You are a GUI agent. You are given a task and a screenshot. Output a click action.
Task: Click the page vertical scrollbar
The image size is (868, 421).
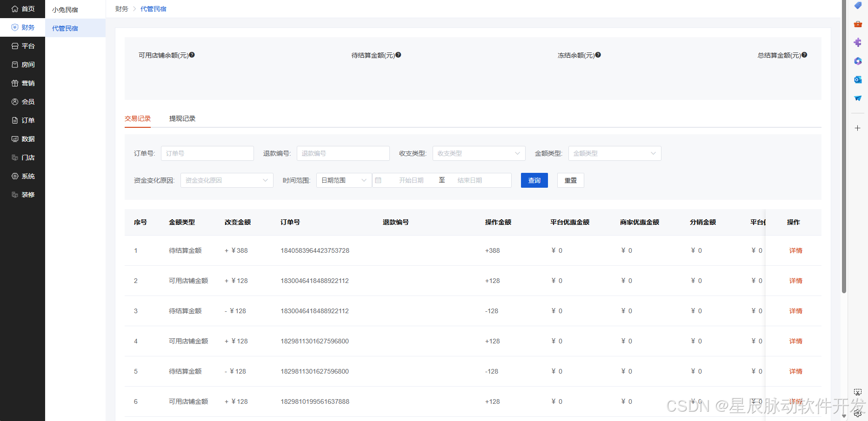[x=844, y=146]
